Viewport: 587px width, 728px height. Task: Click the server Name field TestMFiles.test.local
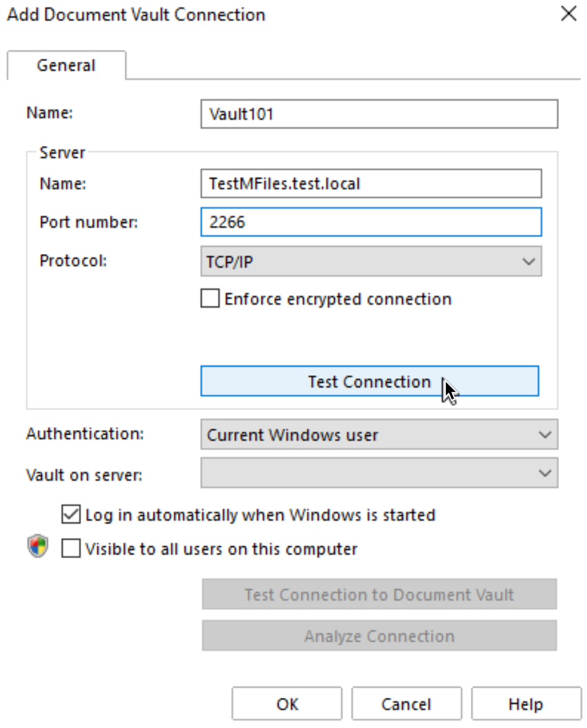tap(371, 184)
